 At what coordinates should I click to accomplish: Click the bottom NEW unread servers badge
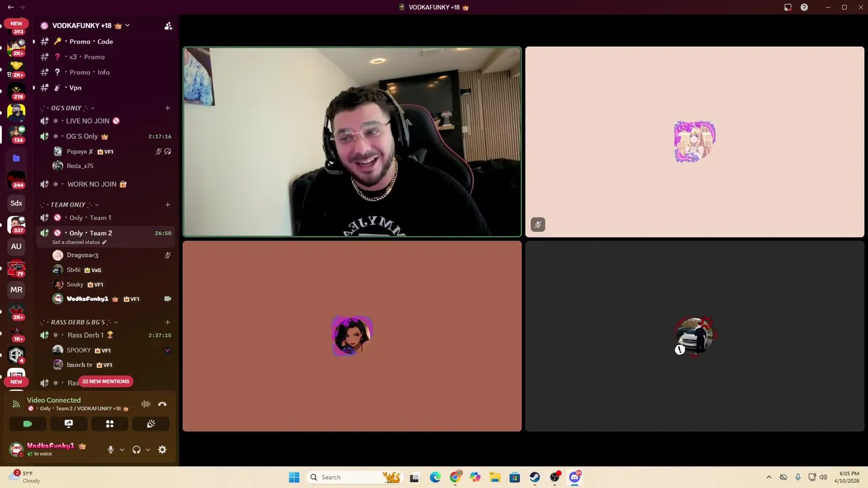(16, 382)
